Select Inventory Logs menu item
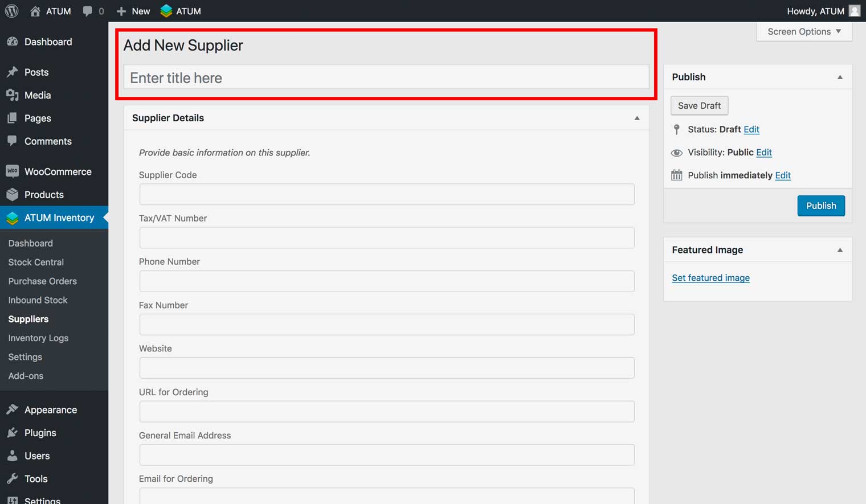The image size is (866, 504). [38, 338]
